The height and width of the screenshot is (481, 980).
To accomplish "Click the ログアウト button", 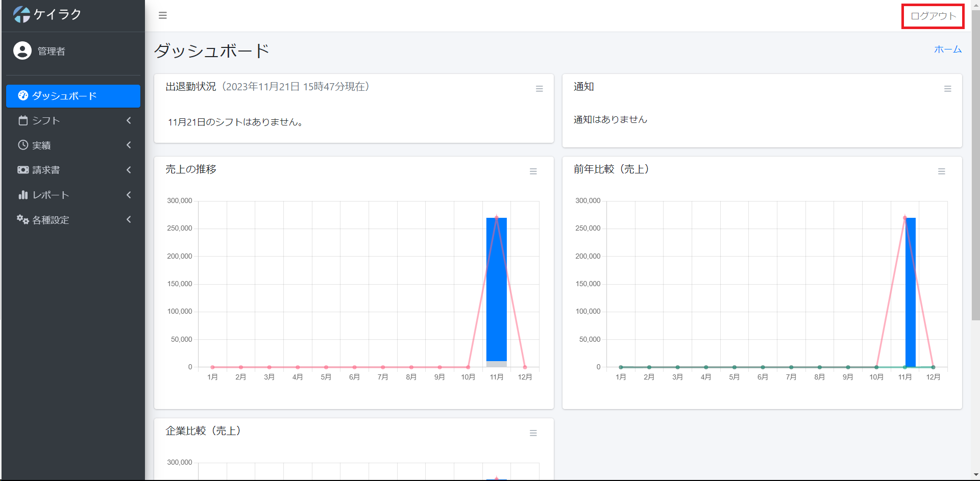I will [x=933, y=16].
